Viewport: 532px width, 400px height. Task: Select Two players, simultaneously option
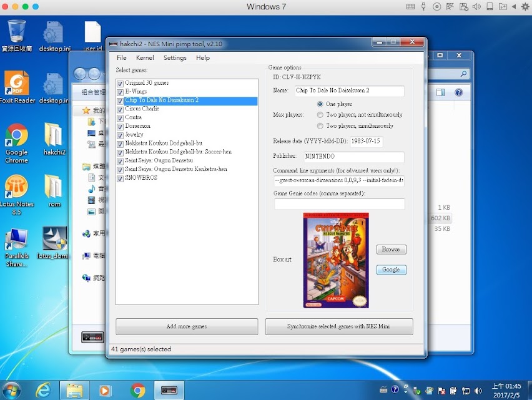tap(320, 126)
